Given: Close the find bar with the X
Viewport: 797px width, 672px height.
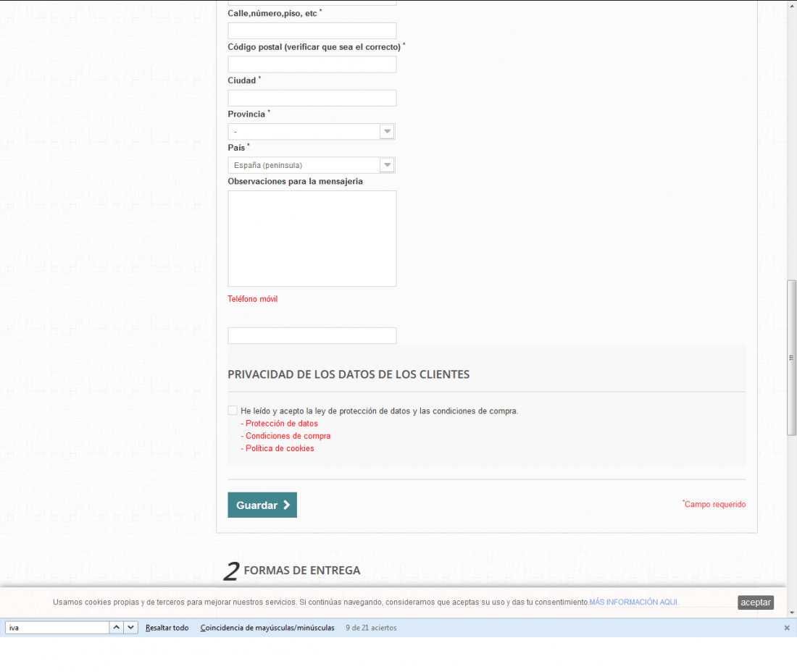Looking at the screenshot, I should click(787, 628).
